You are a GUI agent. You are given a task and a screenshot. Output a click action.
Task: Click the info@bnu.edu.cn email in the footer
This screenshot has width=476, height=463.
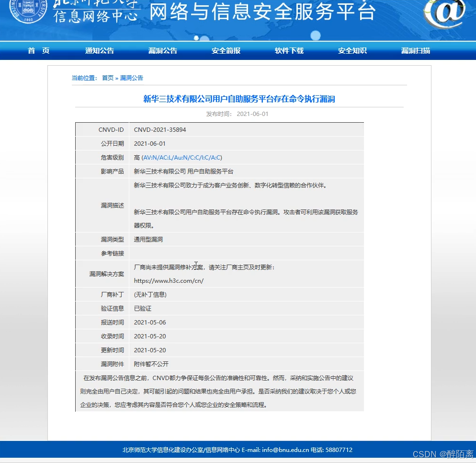[285, 450]
